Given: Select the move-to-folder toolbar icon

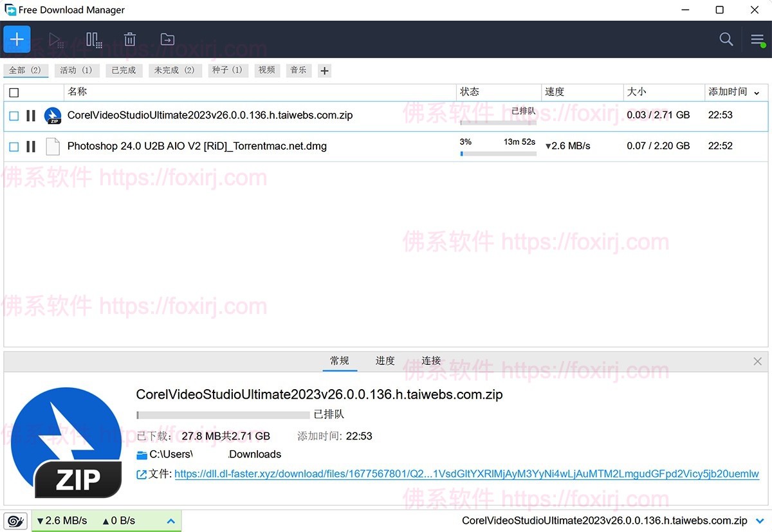Looking at the screenshot, I should (167, 39).
